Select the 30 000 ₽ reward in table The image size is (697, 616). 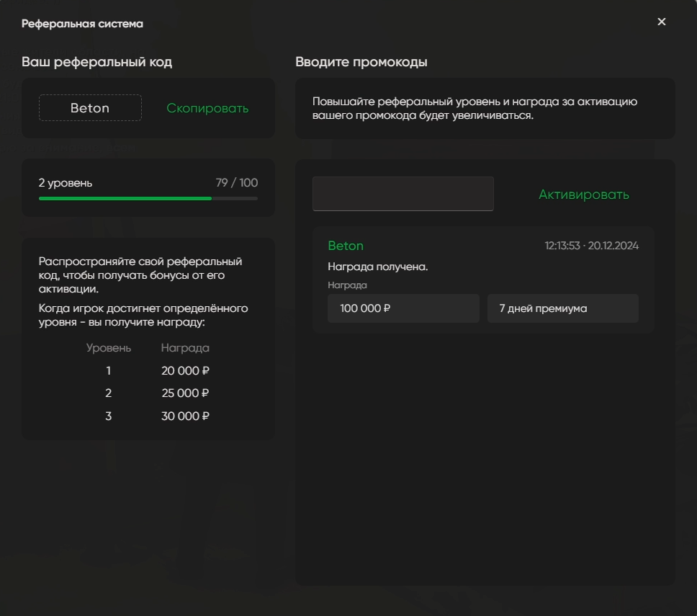[x=185, y=416]
